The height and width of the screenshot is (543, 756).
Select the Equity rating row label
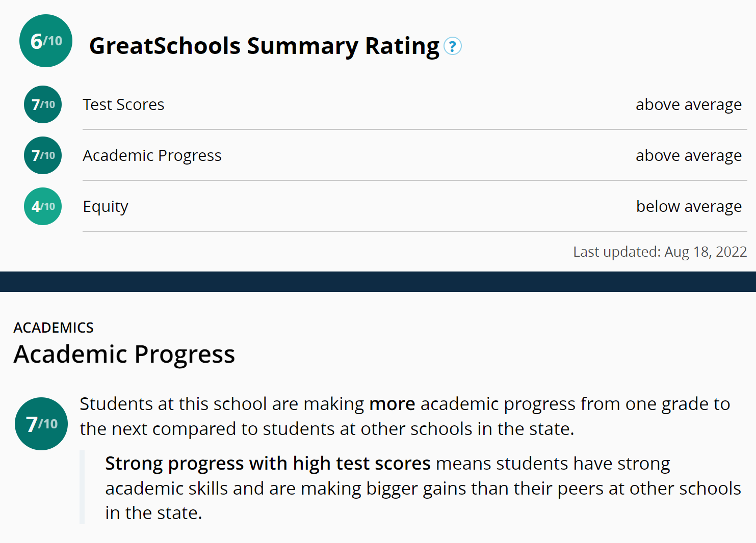click(x=106, y=206)
